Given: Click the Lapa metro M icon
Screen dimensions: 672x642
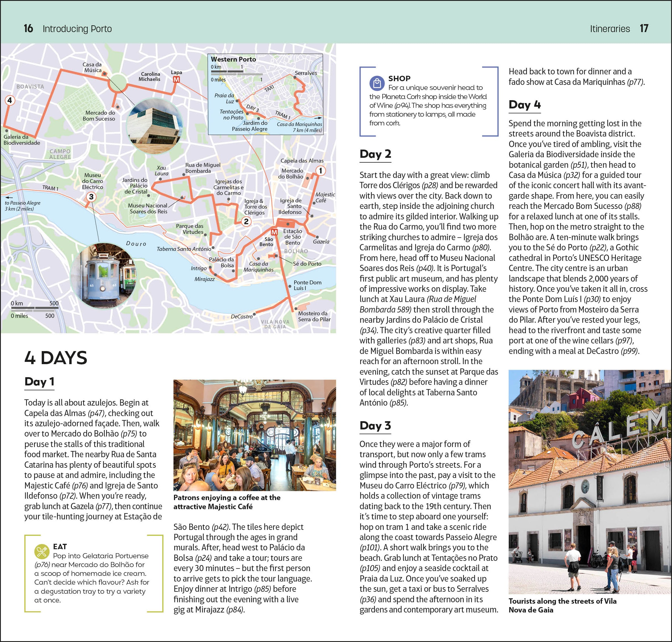Looking at the screenshot, I should click(176, 80).
